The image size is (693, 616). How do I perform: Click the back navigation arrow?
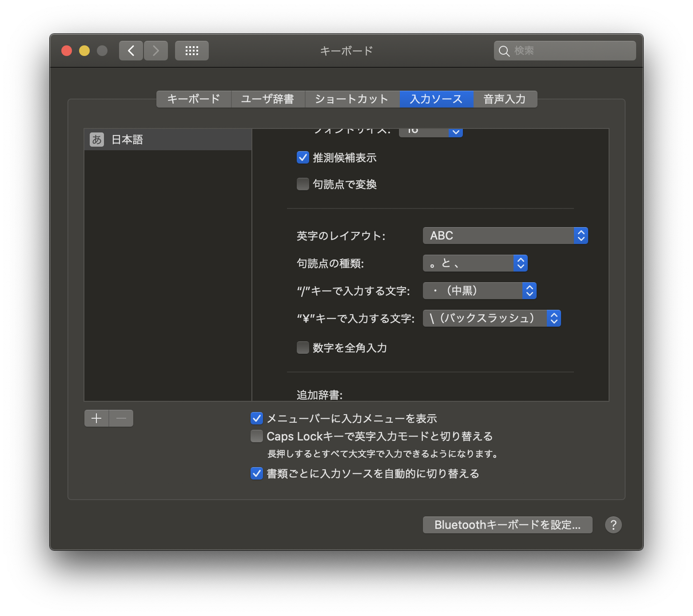[131, 51]
